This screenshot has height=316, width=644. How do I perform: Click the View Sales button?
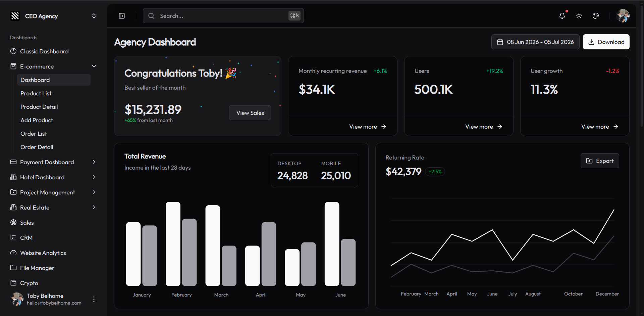pos(250,113)
